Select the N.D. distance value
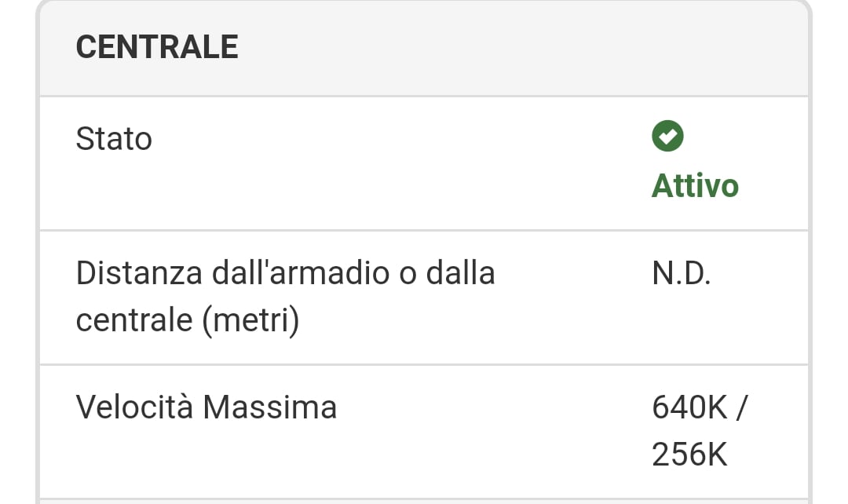The image size is (848, 504). tap(681, 273)
